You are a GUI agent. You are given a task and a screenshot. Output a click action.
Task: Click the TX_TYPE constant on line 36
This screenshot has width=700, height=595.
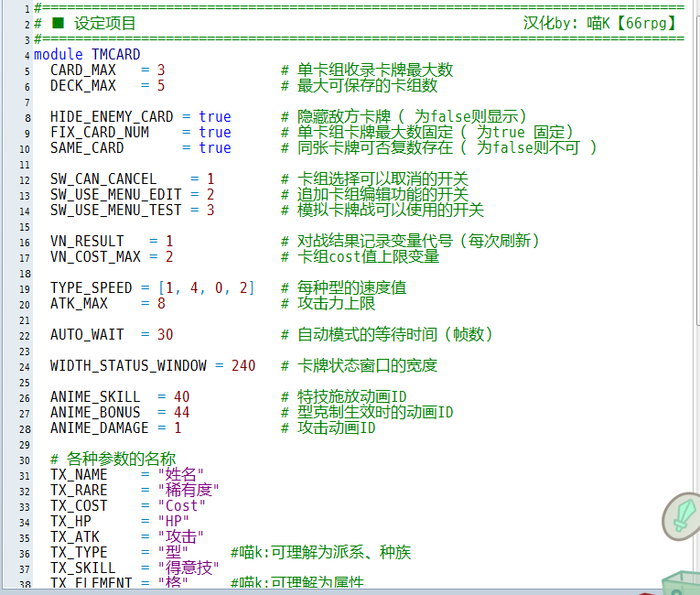(79, 553)
